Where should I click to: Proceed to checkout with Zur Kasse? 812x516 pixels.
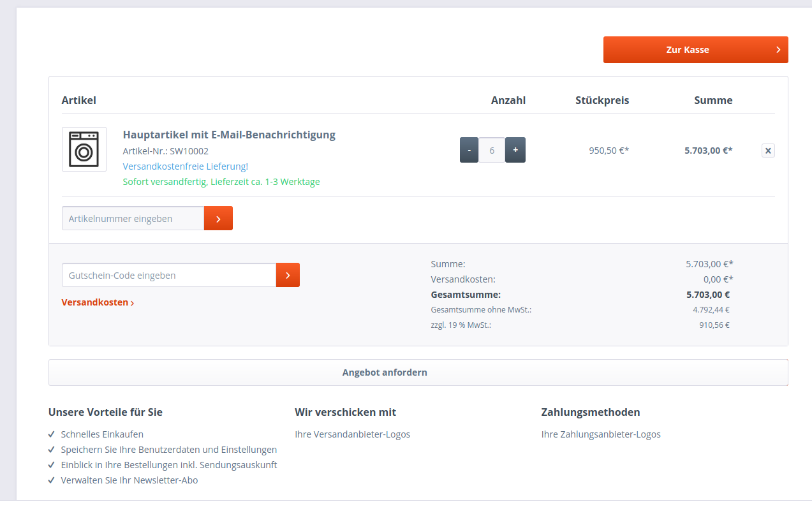[x=695, y=50]
